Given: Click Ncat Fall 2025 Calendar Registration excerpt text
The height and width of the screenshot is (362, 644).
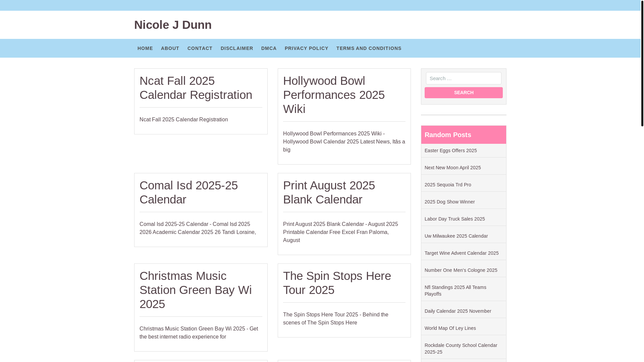Looking at the screenshot, I should coord(183,120).
